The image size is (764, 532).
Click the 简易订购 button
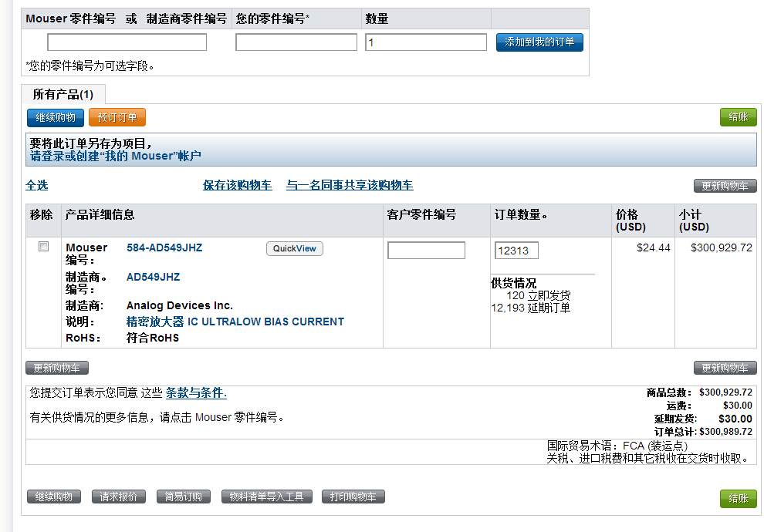coord(183,497)
